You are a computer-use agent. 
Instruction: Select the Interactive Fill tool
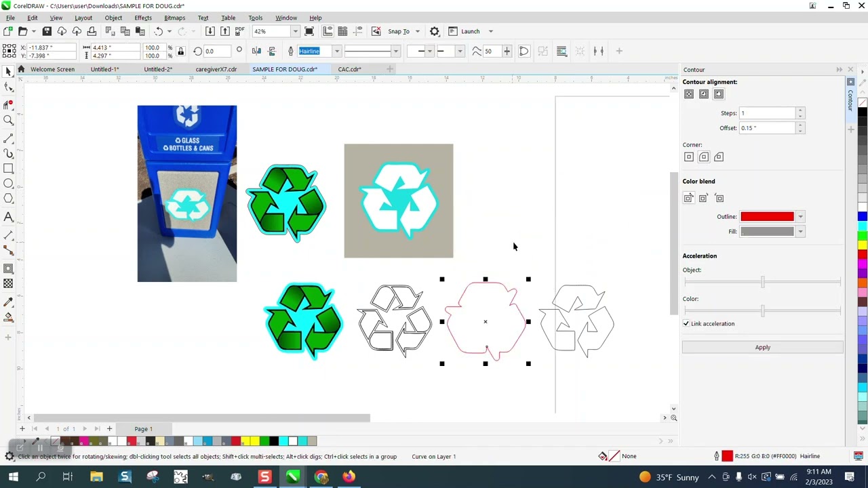[x=8, y=317]
